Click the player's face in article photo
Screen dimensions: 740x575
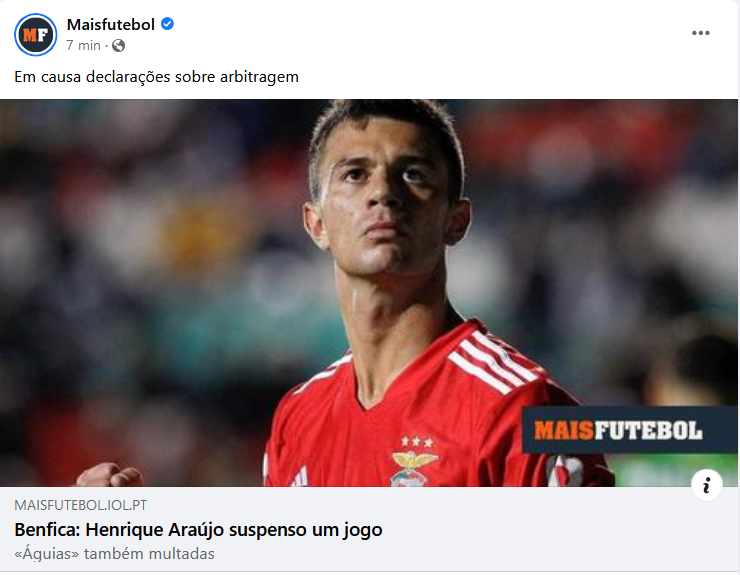(x=385, y=198)
